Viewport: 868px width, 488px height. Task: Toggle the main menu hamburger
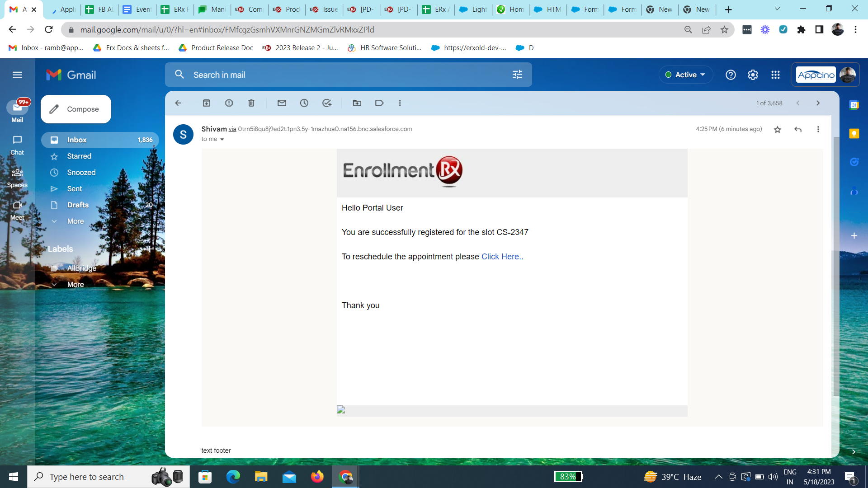[17, 75]
